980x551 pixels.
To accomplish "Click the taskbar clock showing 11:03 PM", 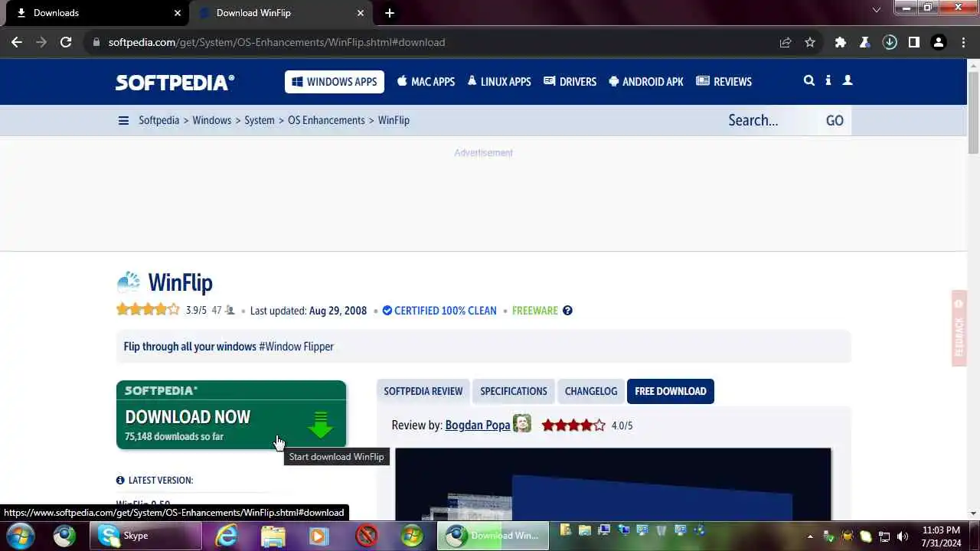I will coord(941,536).
